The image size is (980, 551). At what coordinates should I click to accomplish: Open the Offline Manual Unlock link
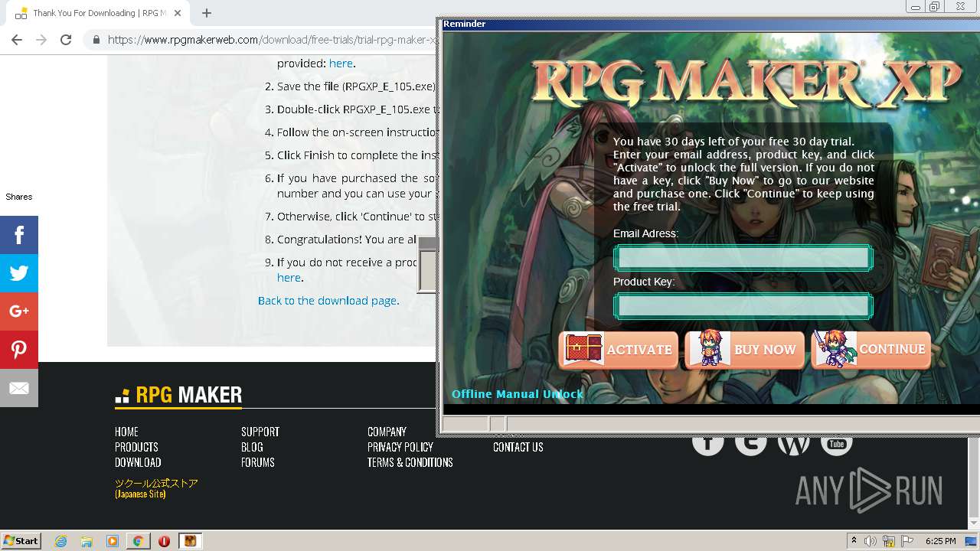(518, 394)
